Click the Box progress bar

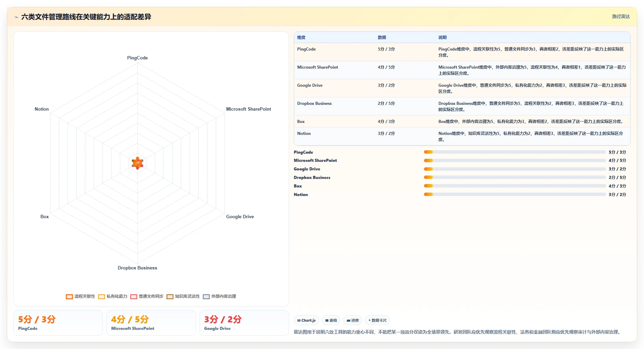coord(515,186)
